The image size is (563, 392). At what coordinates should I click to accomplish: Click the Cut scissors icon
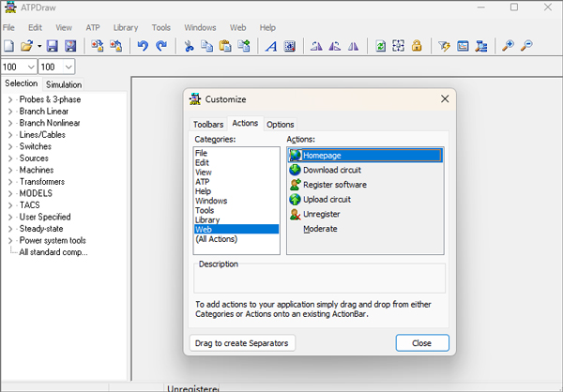pos(189,46)
